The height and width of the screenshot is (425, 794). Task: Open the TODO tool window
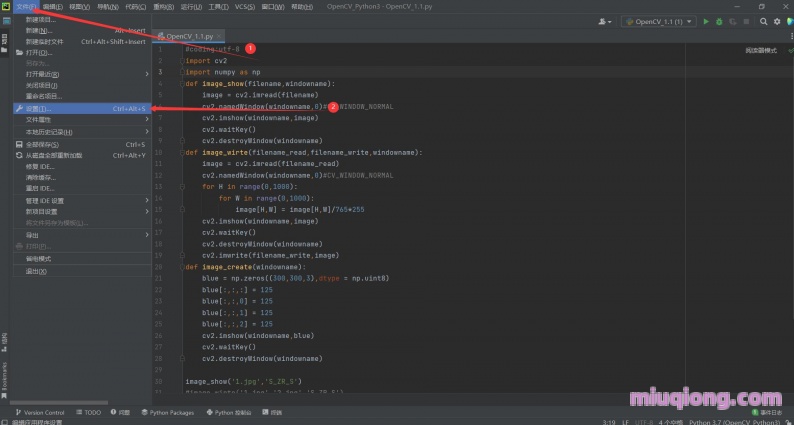click(x=88, y=412)
